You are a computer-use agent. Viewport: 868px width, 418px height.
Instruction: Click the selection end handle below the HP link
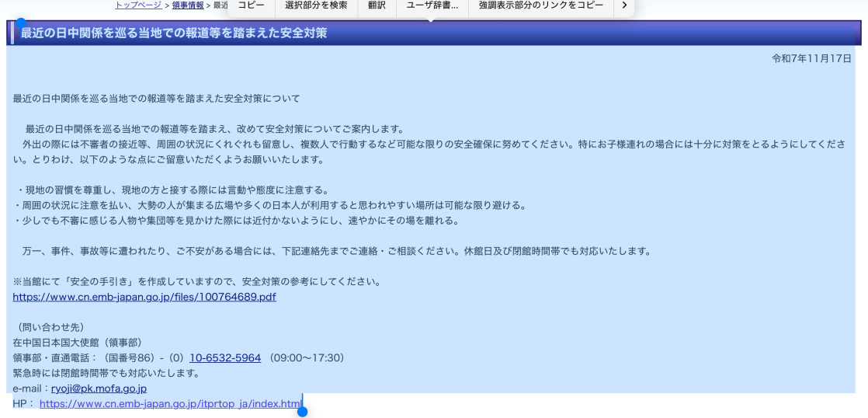pos(302,411)
